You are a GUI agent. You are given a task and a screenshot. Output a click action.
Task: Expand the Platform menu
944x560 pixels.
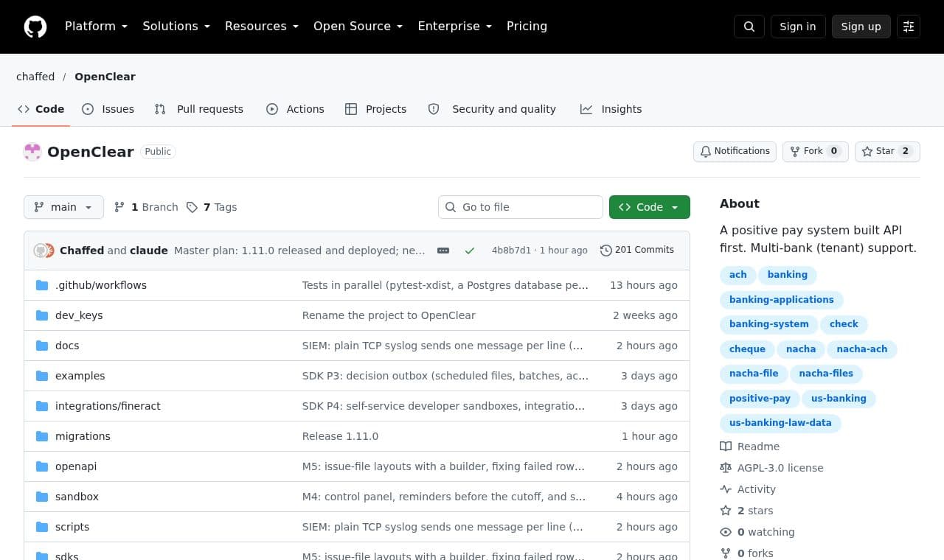[96, 27]
